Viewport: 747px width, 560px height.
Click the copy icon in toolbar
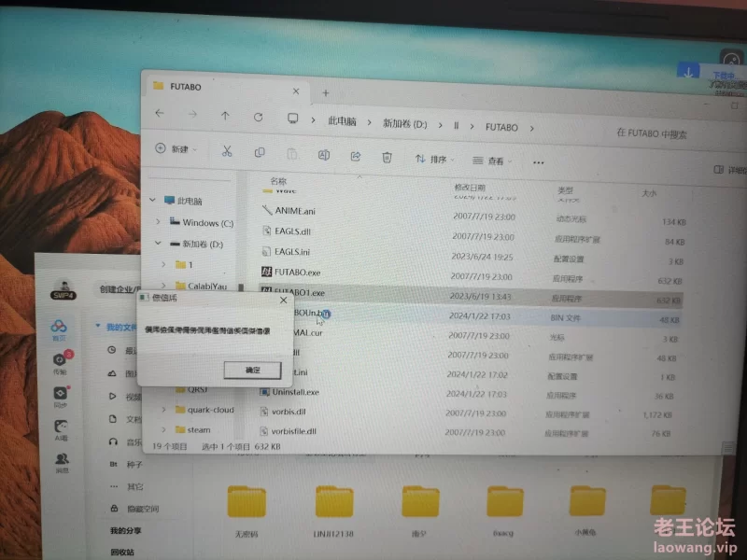[x=260, y=152]
